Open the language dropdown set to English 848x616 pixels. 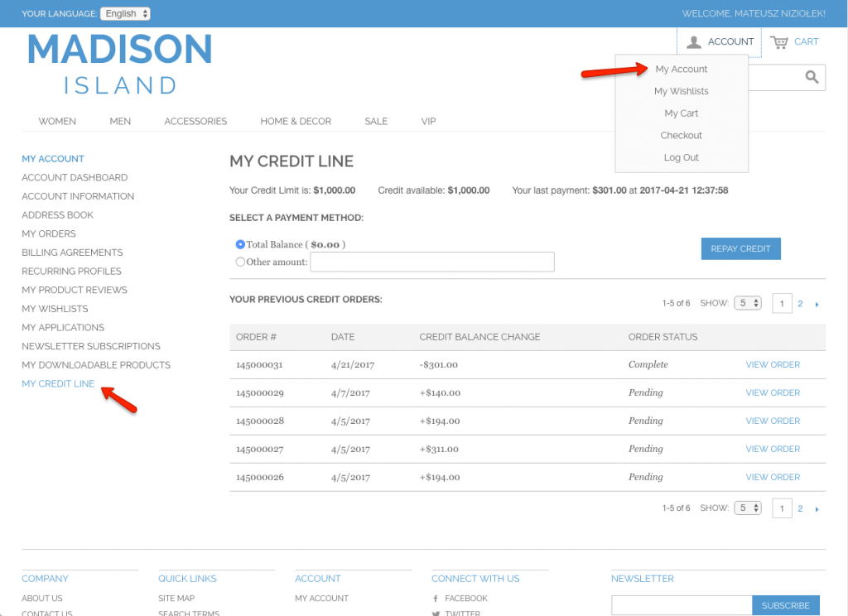pos(125,14)
